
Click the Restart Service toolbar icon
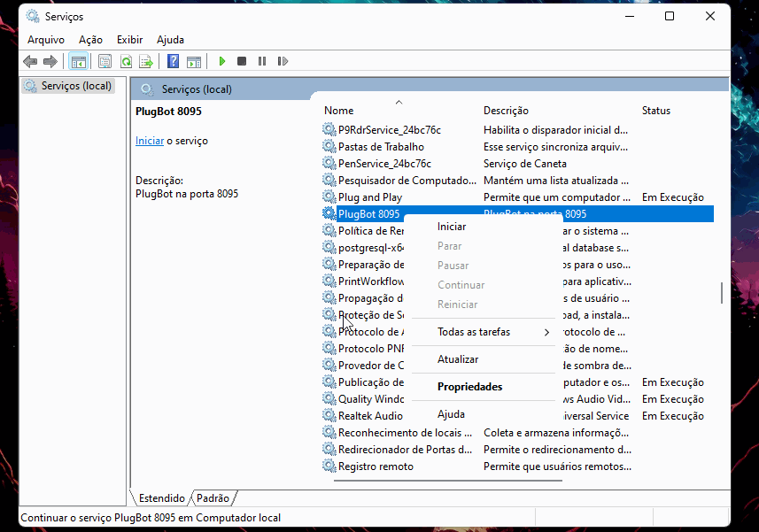click(x=283, y=61)
